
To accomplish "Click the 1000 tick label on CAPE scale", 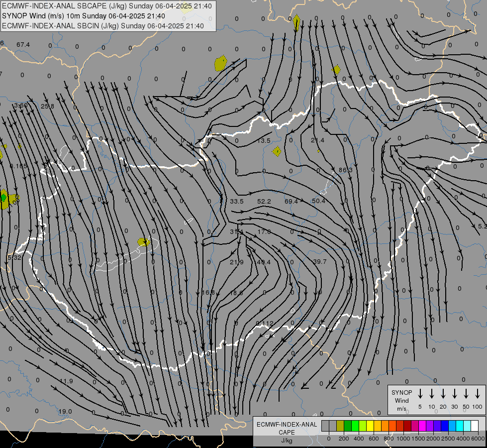I will point(403,439).
